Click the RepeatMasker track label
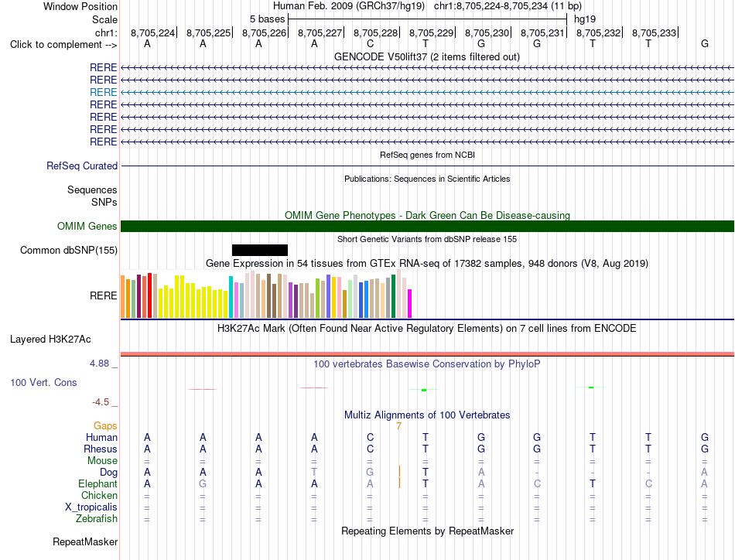735x560 pixels. tap(85, 541)
